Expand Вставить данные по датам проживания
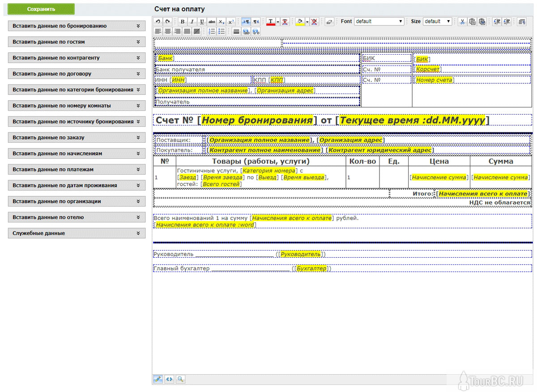The width and height of the screenshot is (537, 392). pos(77,185)
